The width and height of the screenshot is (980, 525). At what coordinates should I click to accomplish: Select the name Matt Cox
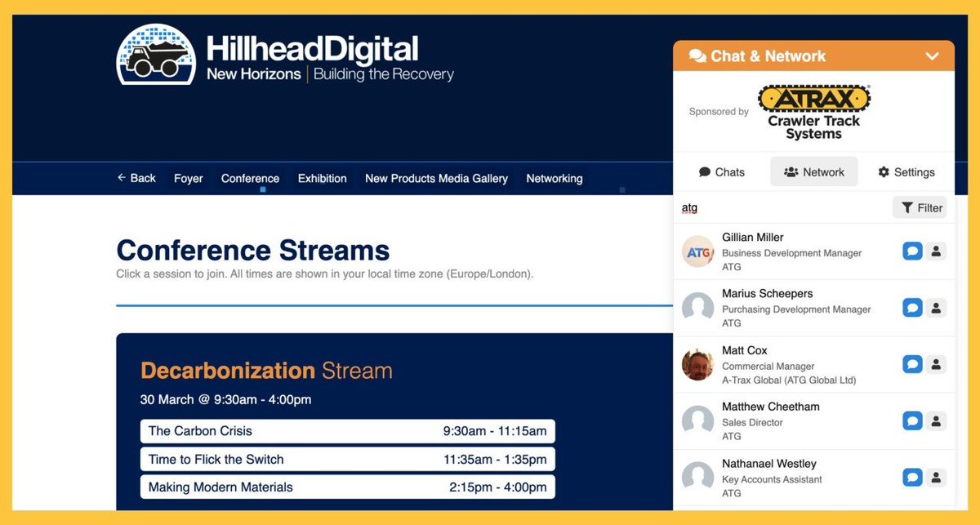click(745, 350)
